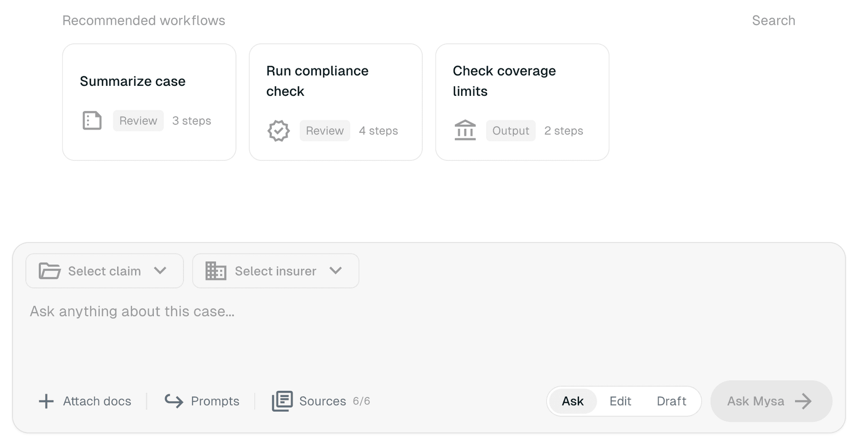The image size is (868, 440).
Task: Click the compliance badge icon on Run compliance check
Action: (x=278, y=131)
